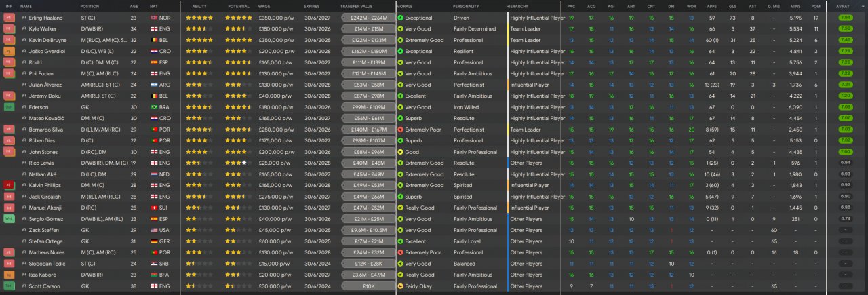Viewport: 868px width, 295px height.
Task: Click Zack Steffen's £9.6M - £10.5M transfer value
Action: click(x=369, y=230)
